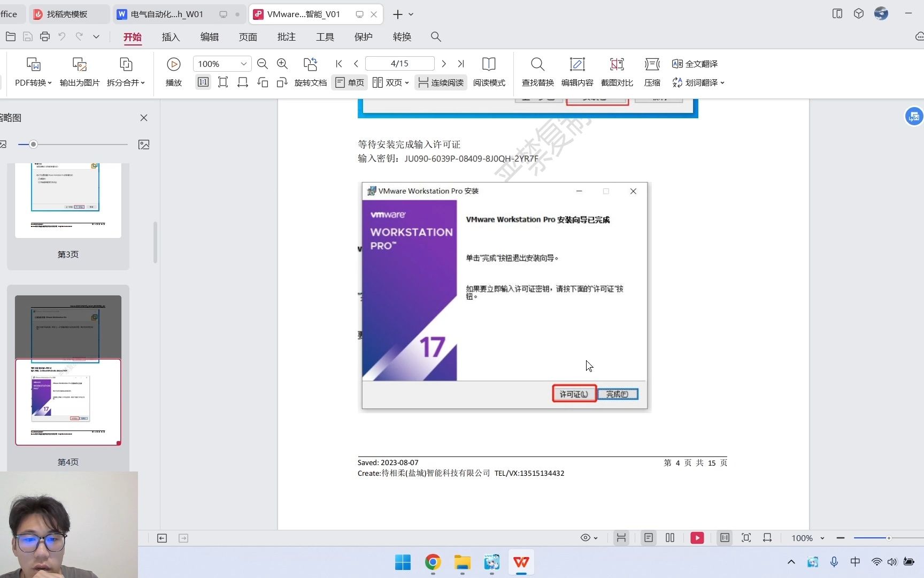Click the 截图对比 tool
Image resolution: width=924 pixels, height=578 pixels.
tap(617, 71)
